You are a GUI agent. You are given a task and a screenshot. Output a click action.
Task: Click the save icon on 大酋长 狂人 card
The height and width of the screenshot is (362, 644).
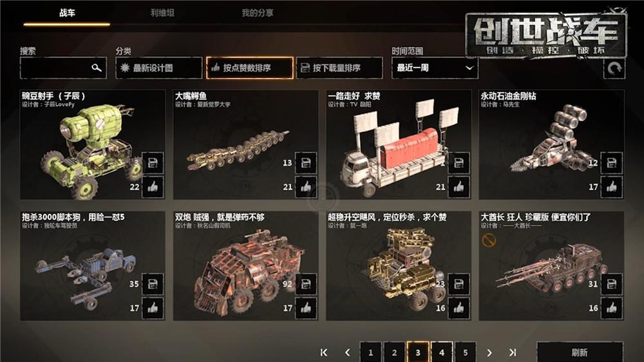tap(612, 283)
